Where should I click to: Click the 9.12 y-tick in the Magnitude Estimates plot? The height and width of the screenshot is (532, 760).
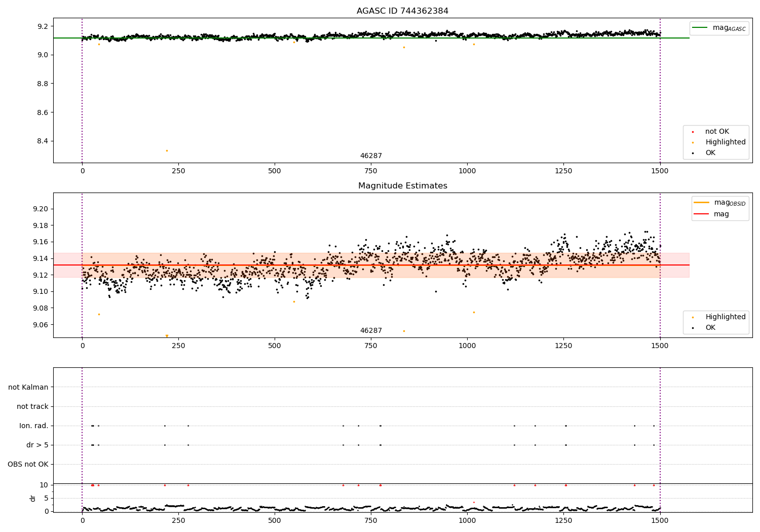click(x=40, y=275)
